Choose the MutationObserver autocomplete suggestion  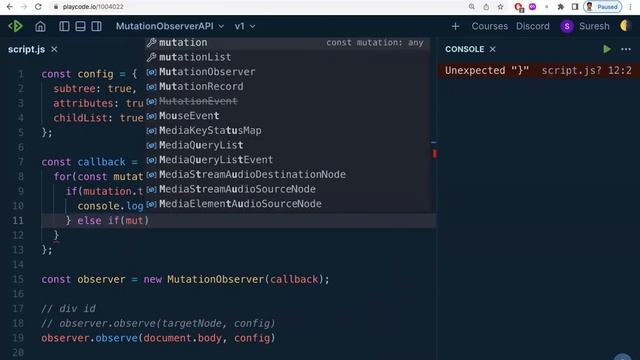point(288,72)
